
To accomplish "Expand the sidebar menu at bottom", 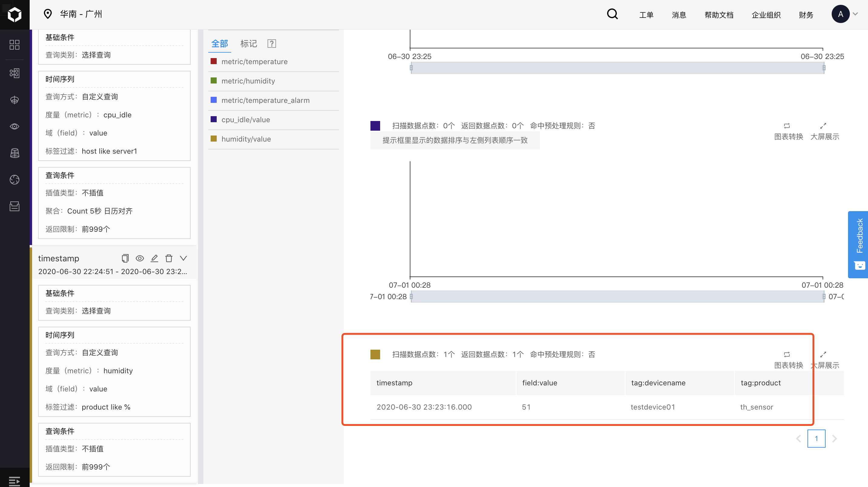I will click(15, 481).
